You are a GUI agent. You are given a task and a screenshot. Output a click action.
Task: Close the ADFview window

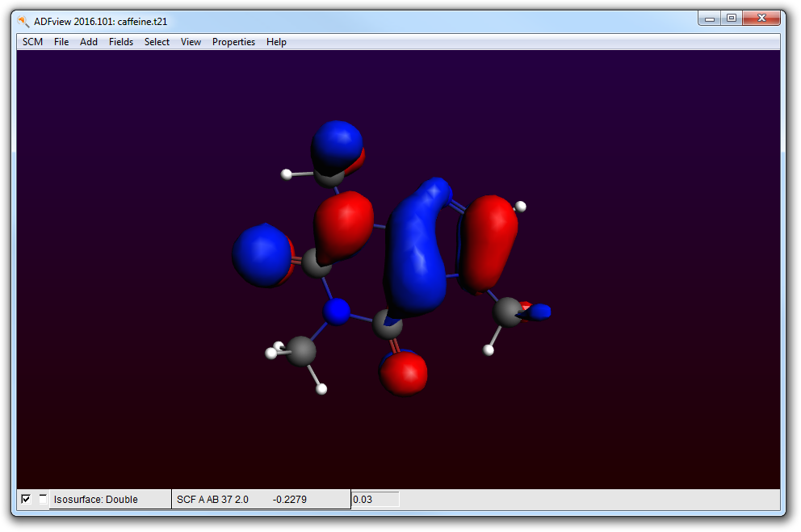[x=761, y=19]
